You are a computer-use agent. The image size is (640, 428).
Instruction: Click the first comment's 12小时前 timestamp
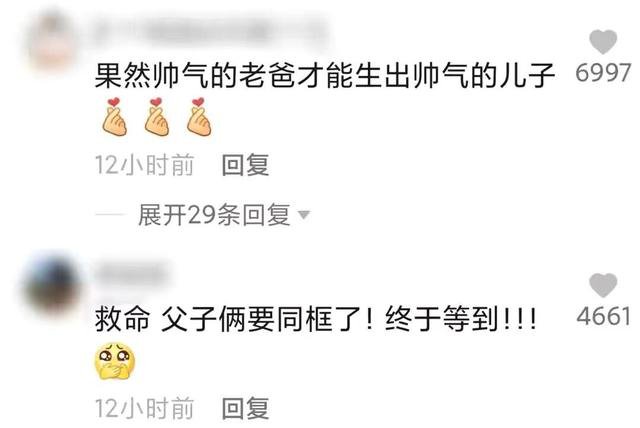tap(144, 165)
